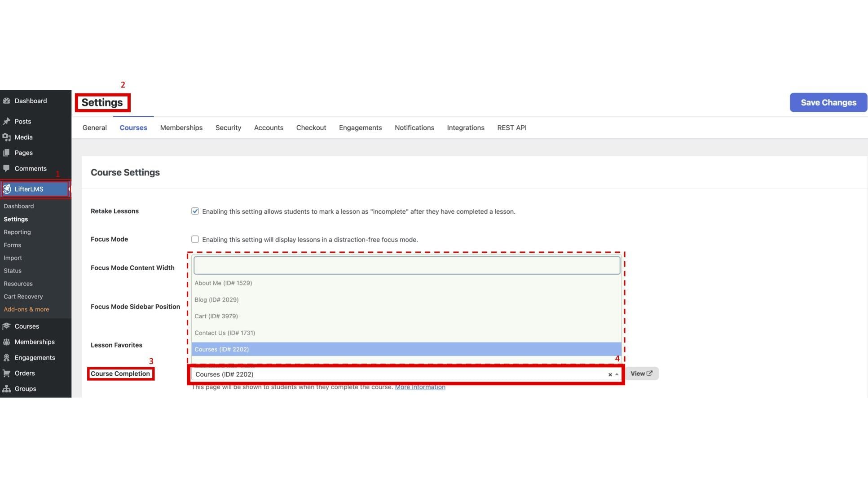Click the Posts pin icon
Viewport: 868px width, 488px height.
click(x=7, y=122)
